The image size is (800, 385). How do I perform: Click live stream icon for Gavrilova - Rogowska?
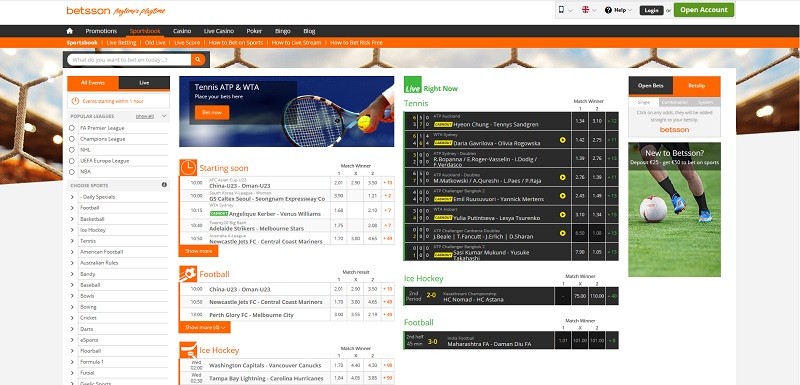point(563,140)
